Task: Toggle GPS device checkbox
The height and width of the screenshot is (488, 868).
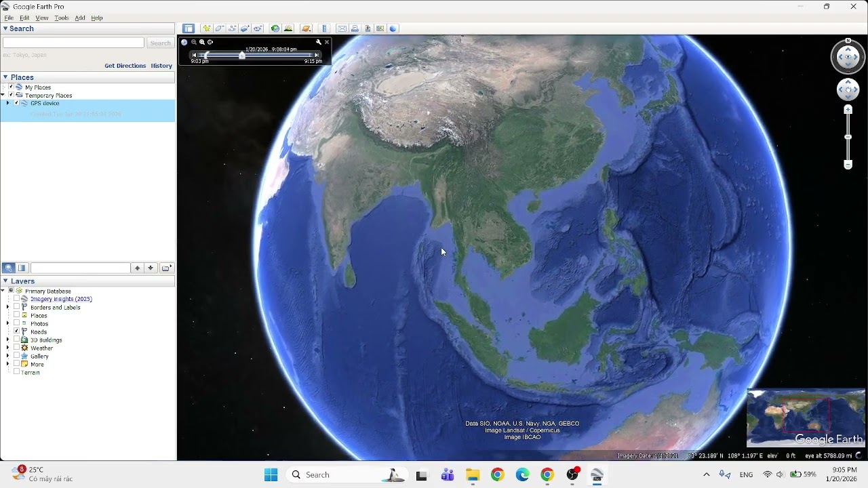Action: coord(16,103)
